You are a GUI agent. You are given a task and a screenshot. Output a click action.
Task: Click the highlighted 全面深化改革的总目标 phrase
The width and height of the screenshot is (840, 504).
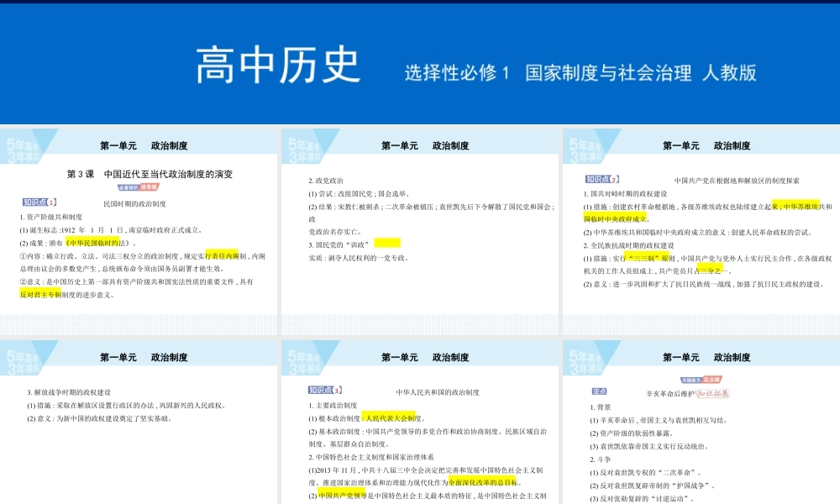[482, 482]
